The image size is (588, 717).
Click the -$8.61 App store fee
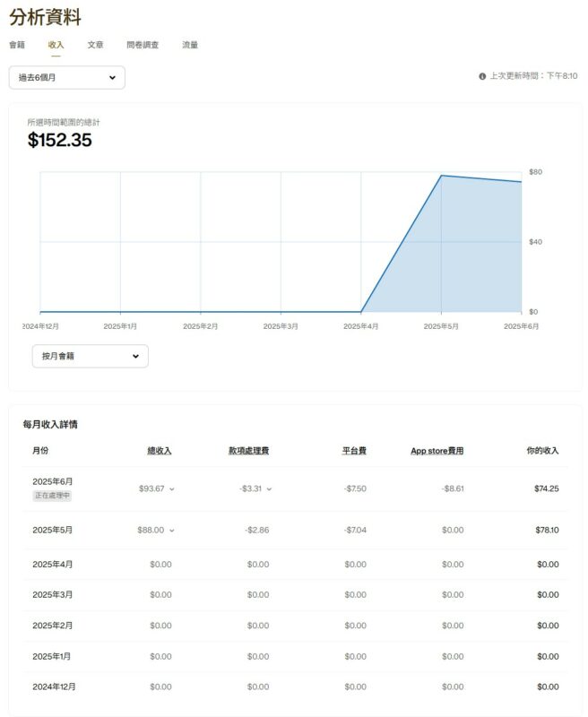pos(453,488)
